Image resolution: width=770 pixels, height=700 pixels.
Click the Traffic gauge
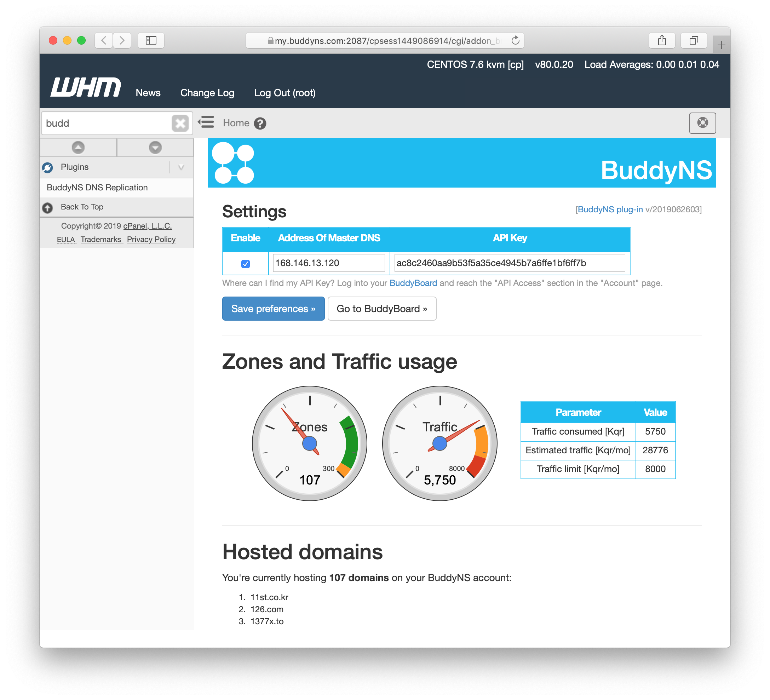(x=439, y=443)
